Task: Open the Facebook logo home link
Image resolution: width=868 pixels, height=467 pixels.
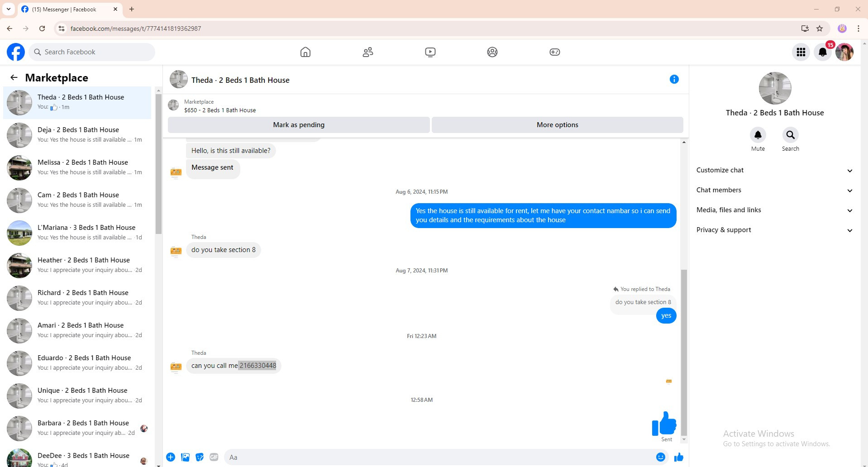Action: (x=16, y=52)
